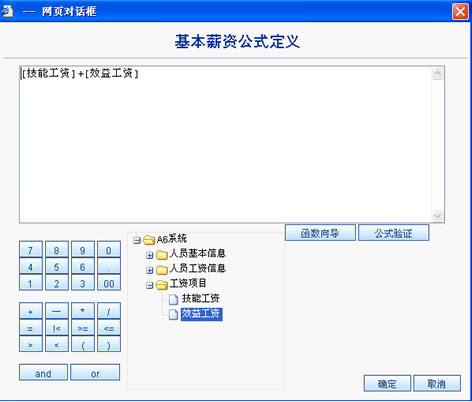Viewport: 472px width, 402px height.
Task: Click the 人员工资信息 folder icon
Action: (162, 269)
